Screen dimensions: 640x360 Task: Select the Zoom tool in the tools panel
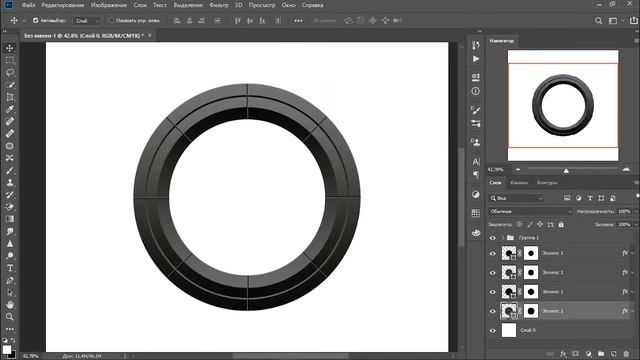[10, 317]
